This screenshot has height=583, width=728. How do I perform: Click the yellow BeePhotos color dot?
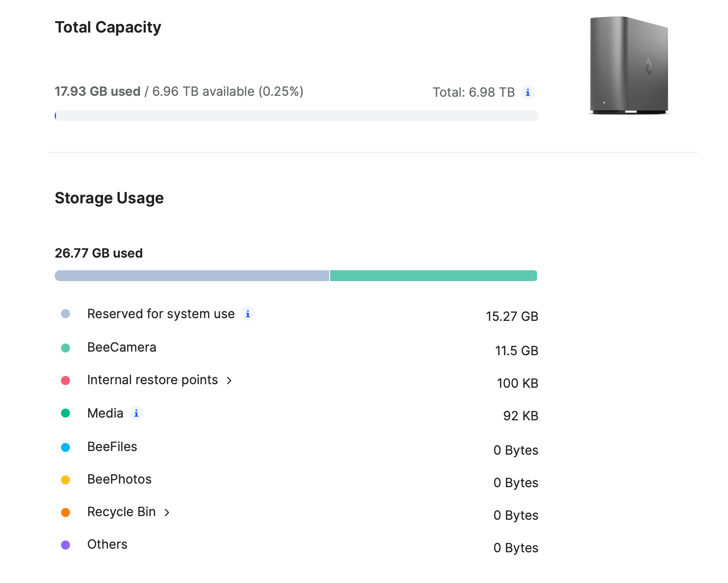(x=65, y=480)
